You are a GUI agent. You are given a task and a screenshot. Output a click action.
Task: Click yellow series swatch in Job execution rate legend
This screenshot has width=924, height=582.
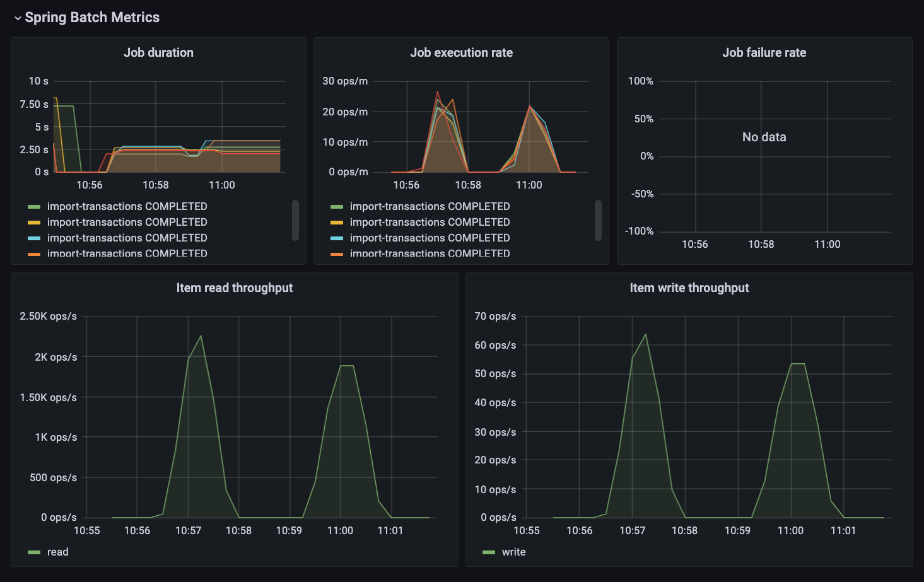pos(337,223)
